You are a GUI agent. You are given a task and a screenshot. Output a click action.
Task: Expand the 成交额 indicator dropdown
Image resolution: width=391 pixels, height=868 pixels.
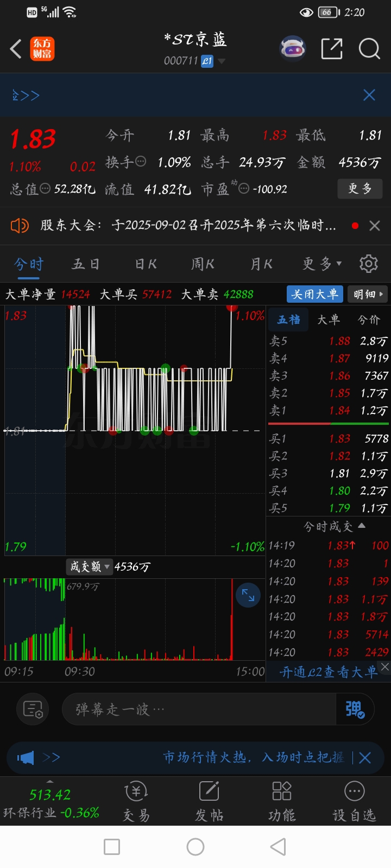tap(90, 567)
